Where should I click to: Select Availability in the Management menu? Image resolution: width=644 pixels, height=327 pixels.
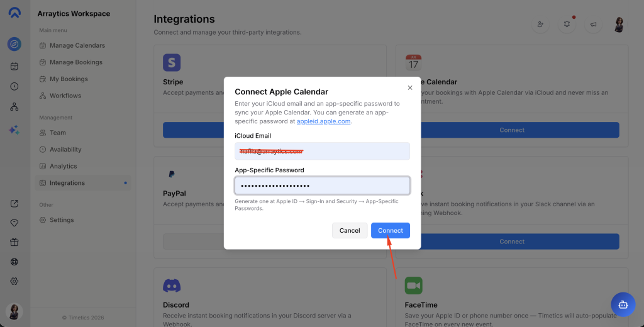point(65,150)
